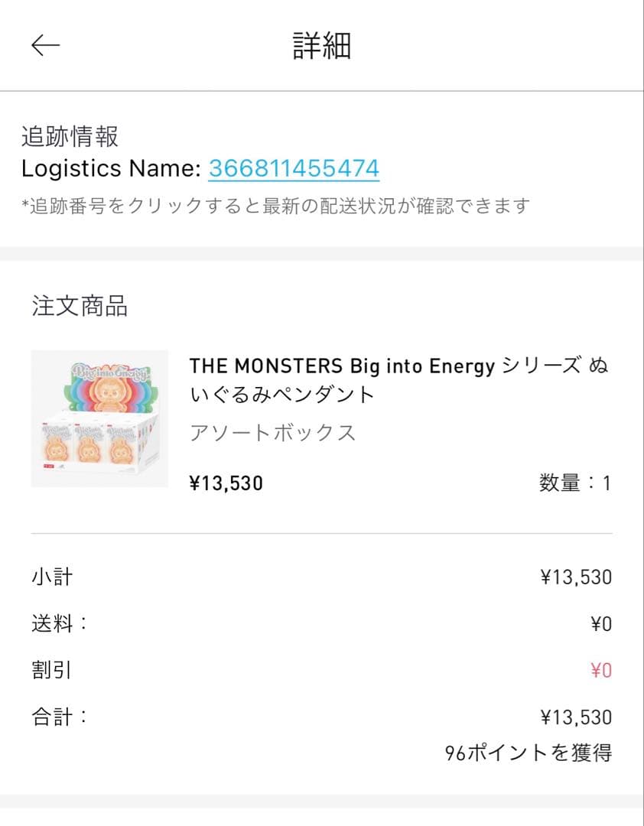Viewport: 644px width, 826px height.
Task: Select the アソートボックス variant text
Action: coord(273,433)
